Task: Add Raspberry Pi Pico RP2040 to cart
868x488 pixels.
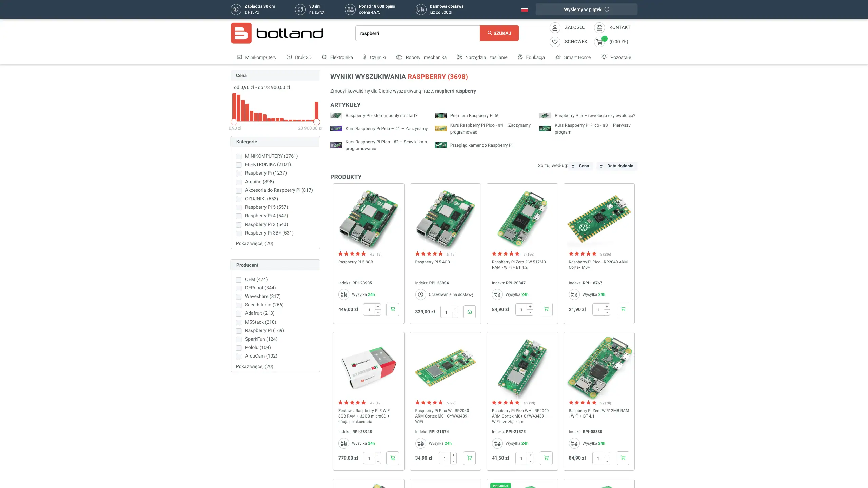Action: click(623, 309)
